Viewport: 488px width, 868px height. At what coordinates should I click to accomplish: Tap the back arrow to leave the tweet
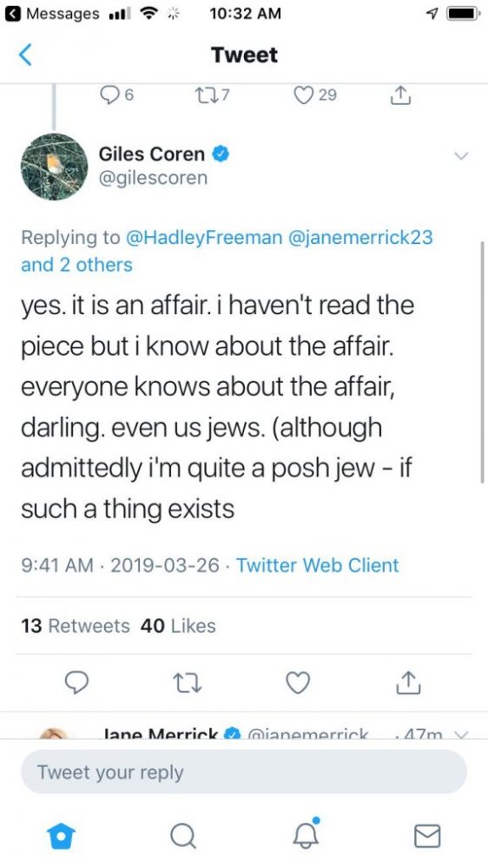(x=25, y=56)
